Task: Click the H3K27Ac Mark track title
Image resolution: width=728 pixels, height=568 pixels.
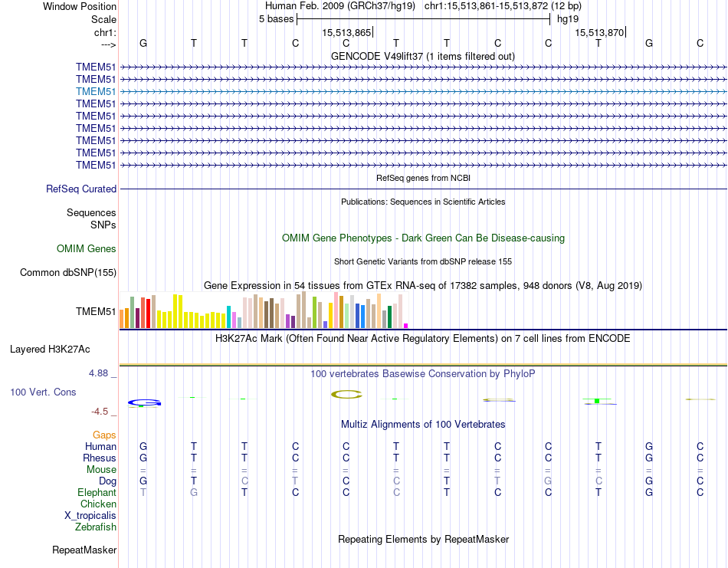Action: click(422, 338)
